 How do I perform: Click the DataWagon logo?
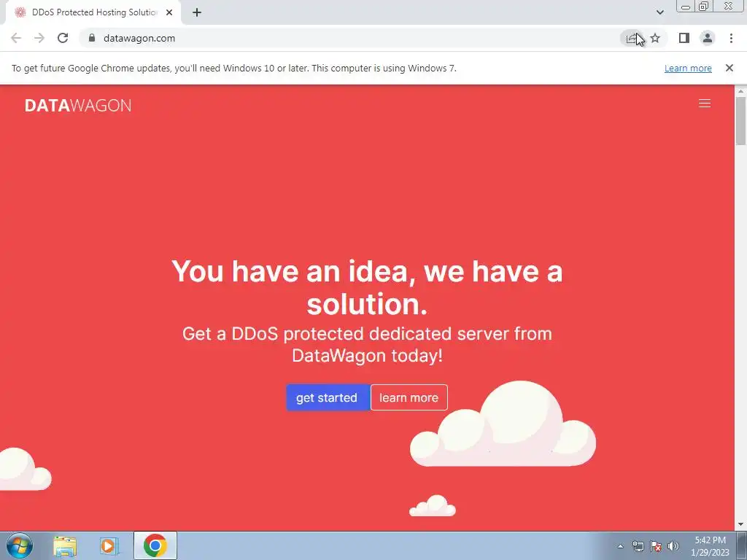(78, 105)
